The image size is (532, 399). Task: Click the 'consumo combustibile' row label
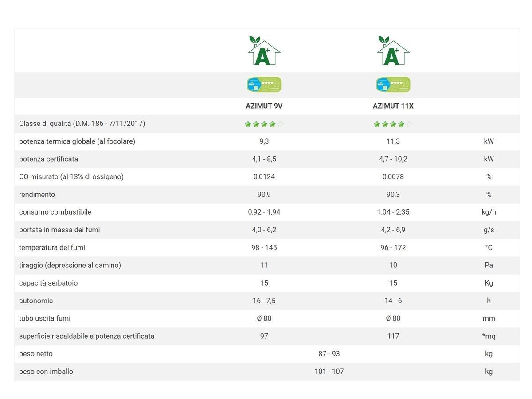(55, 212)
